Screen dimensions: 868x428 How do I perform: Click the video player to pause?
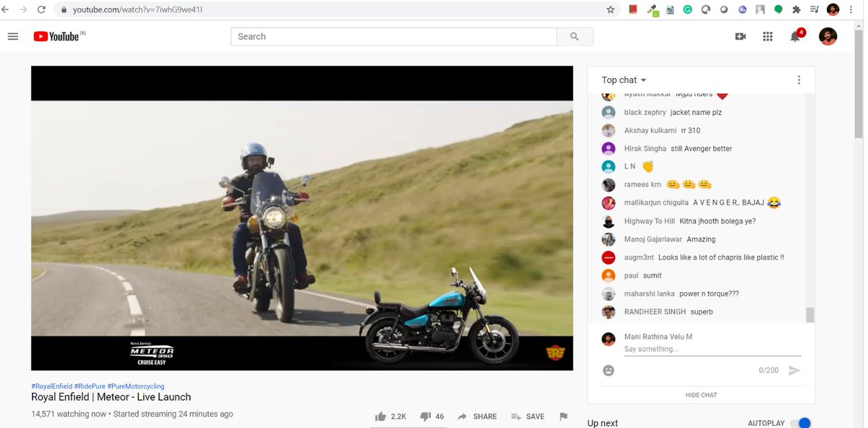[302, 218]
